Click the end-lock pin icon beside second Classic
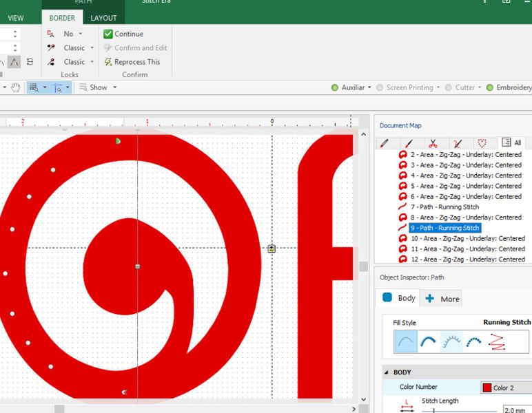 point(51,62)
